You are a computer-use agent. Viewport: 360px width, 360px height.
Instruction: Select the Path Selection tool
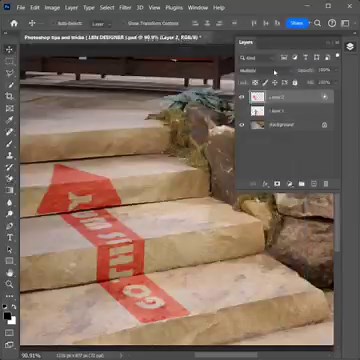point(9,249)
